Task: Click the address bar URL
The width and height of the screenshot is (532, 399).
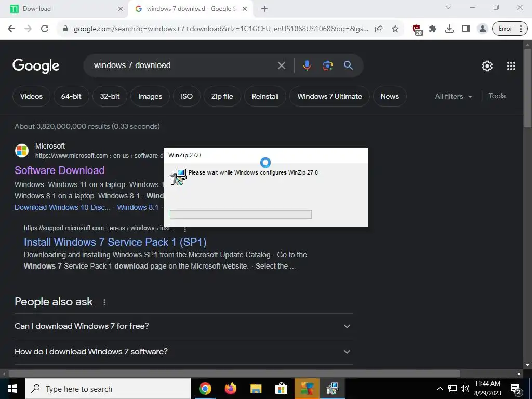Action: point(220,29)
